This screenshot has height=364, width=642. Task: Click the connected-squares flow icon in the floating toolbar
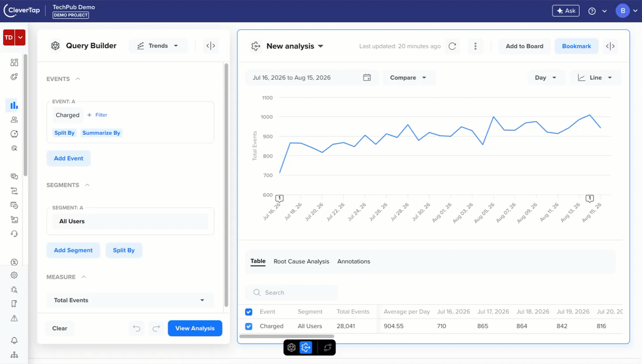click(x=327, y=347)
